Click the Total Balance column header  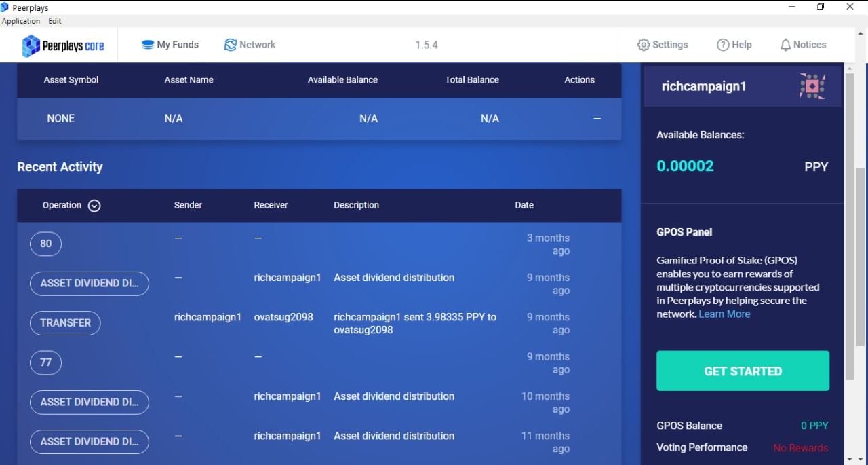click(472, 79)
